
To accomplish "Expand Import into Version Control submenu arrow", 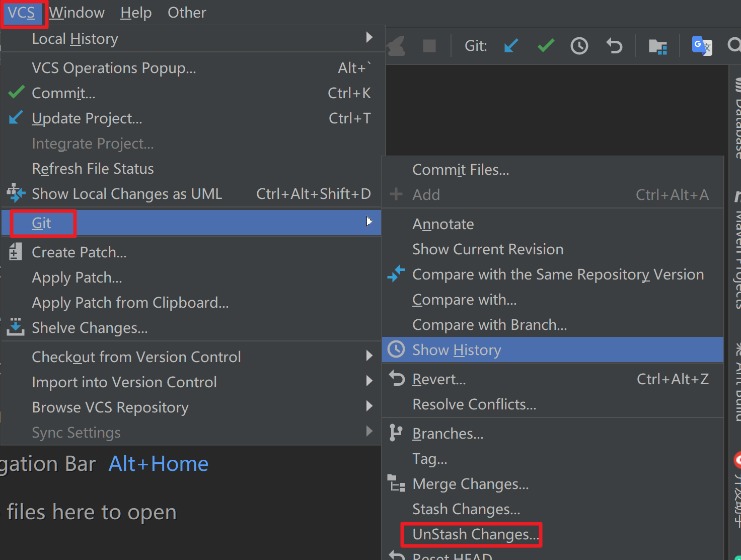I will click(369, 381).
